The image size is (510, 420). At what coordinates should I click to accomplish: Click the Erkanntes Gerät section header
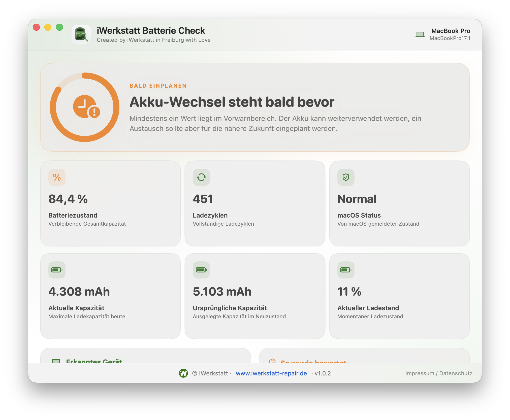94,361
